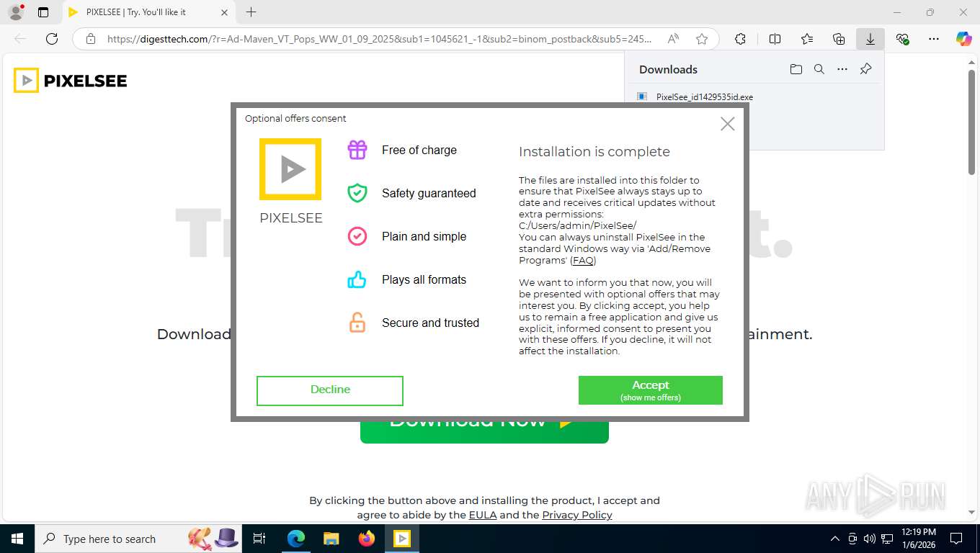Show hidden system tray icons

click(835, 539)
